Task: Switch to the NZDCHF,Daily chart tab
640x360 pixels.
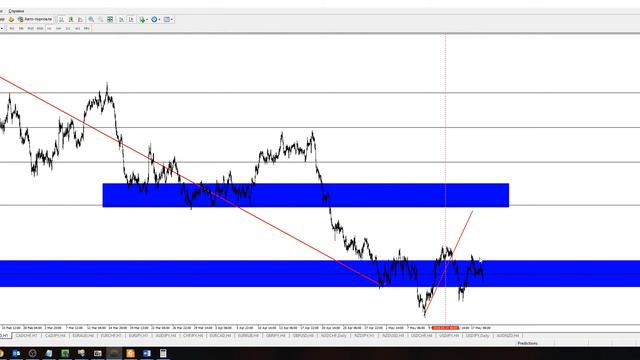Action: tap(333, 336)
